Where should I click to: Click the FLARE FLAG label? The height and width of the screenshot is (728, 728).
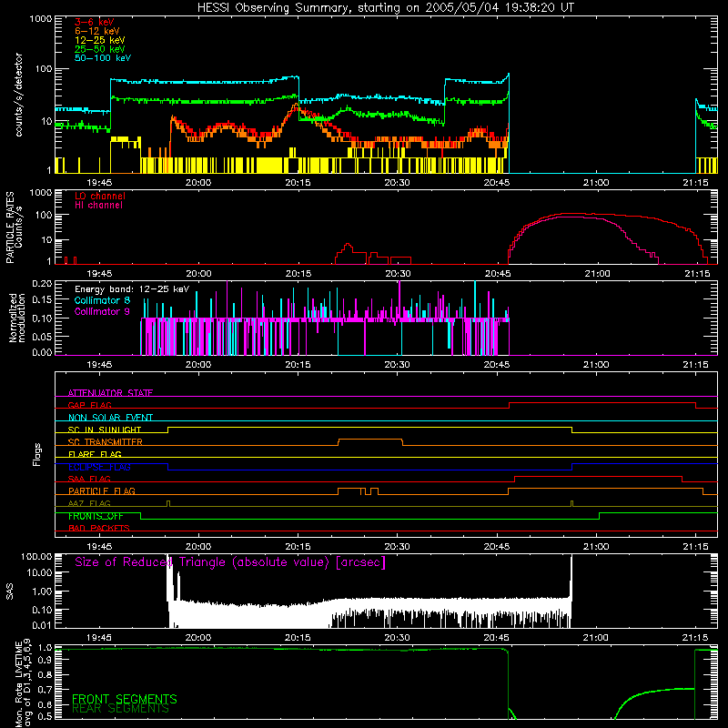[95, 454]
